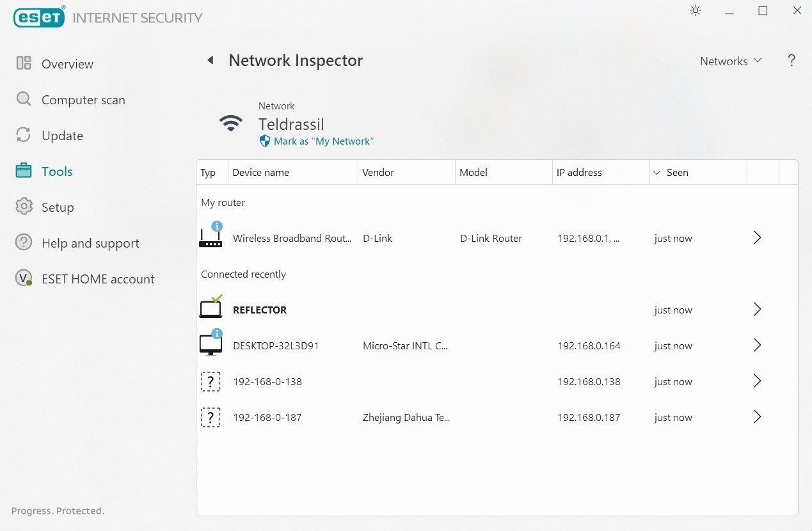Open details arrow for Wireless Broadband Router
812x531 pixels.
pos(757,238)
